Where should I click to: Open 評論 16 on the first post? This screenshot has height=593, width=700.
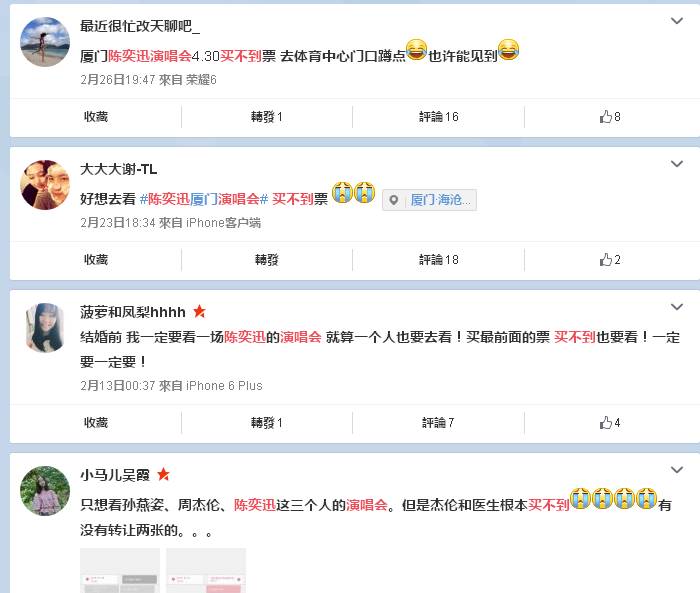[438, 117]
